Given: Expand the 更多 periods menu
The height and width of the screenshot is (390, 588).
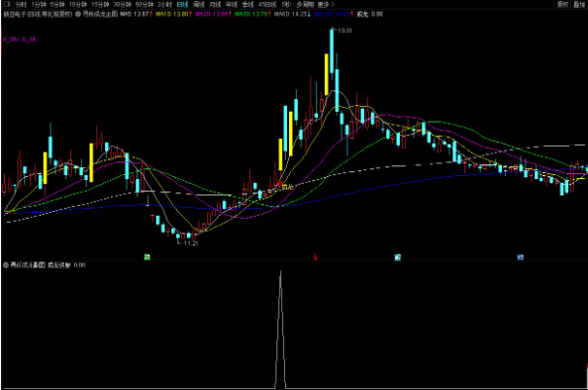Looking at the screenshot, I should coord(325,5).
